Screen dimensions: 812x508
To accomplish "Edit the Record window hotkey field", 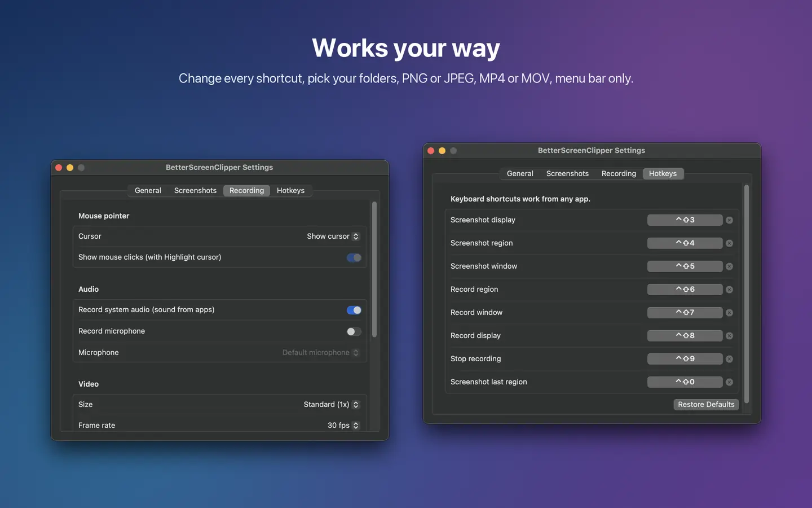I will pyautogui.click(x=685, y=313).
